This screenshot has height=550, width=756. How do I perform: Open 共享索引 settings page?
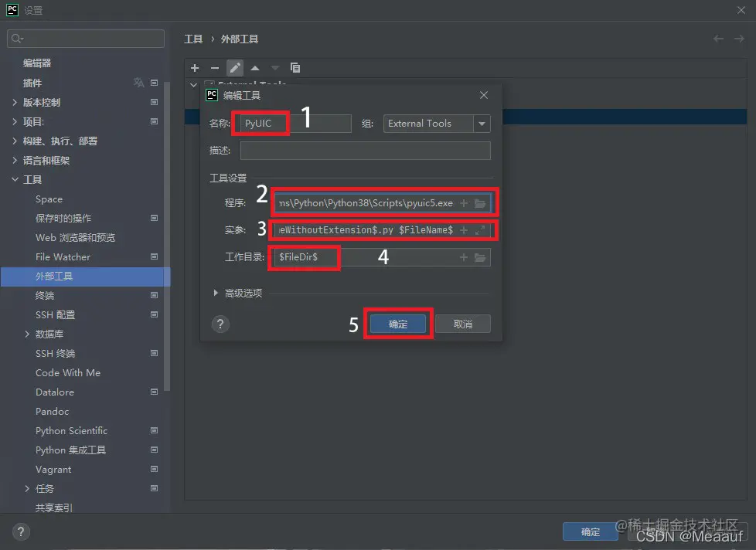pos(54,508)
